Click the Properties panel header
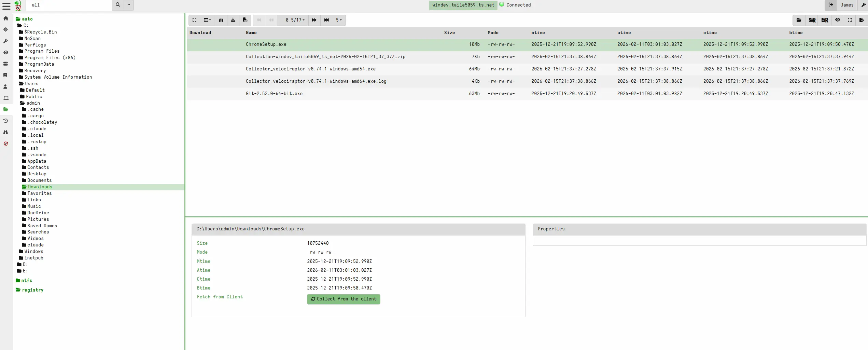 (x=699, y=229)
